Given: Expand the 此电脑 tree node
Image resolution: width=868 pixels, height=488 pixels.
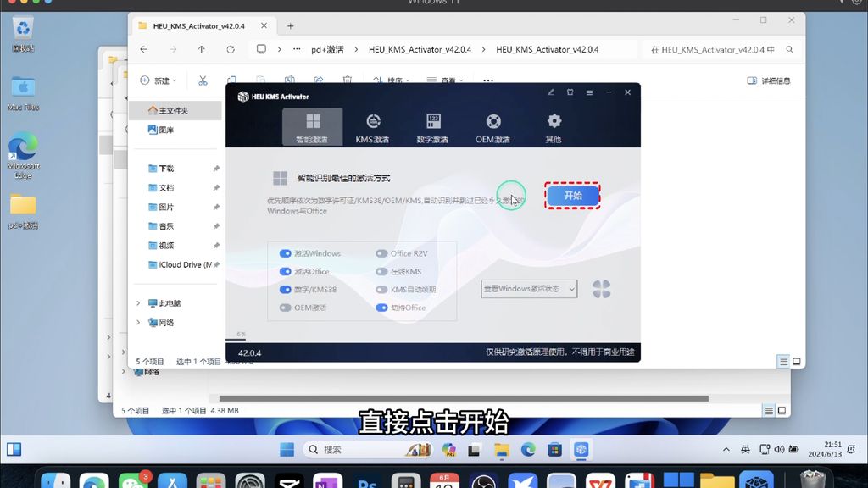Looking at the screenshot, I should point(138,303).
